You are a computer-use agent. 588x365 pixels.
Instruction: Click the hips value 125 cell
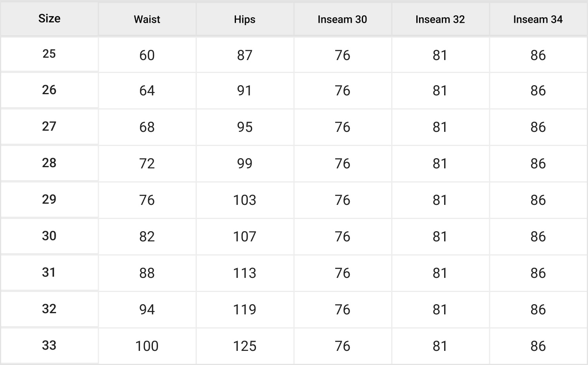tap(245, 346)
